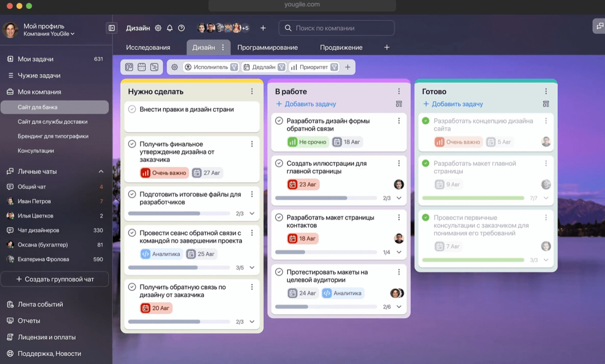The image size is (605, 364).
Task: Mark 'Разработать макет страницы контактов' as complete
Action: [x=279, y=217]
